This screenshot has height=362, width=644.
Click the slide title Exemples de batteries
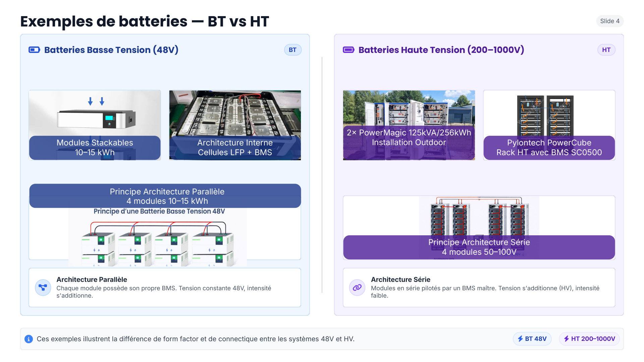pos(144,21)
